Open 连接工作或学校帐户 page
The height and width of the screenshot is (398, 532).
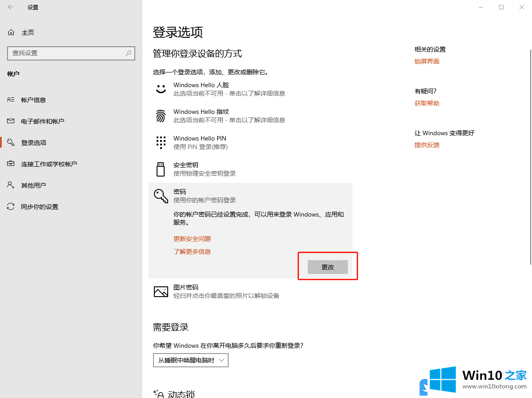[49, 164]
